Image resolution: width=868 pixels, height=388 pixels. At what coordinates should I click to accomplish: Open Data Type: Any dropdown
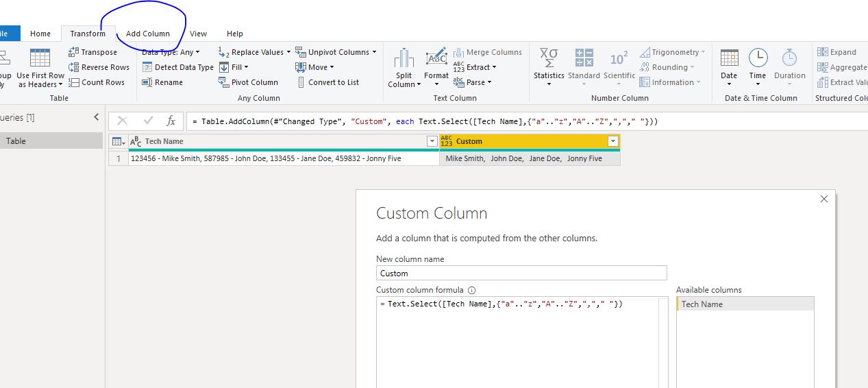point(171,52)
